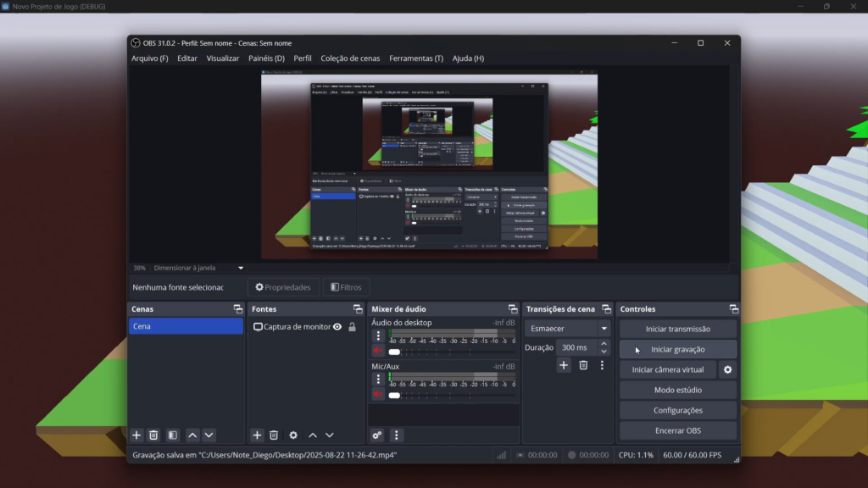Open audio mixer options menu at bottom
The height and width of the screenshot is (488, 868).
point(397,435)
